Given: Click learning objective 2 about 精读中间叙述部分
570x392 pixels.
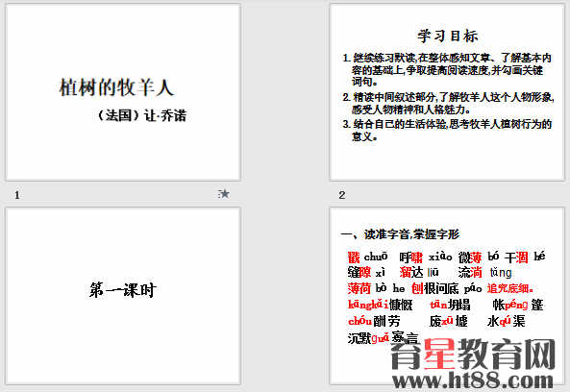Looking at the screenshot, I should pos(448,103).
